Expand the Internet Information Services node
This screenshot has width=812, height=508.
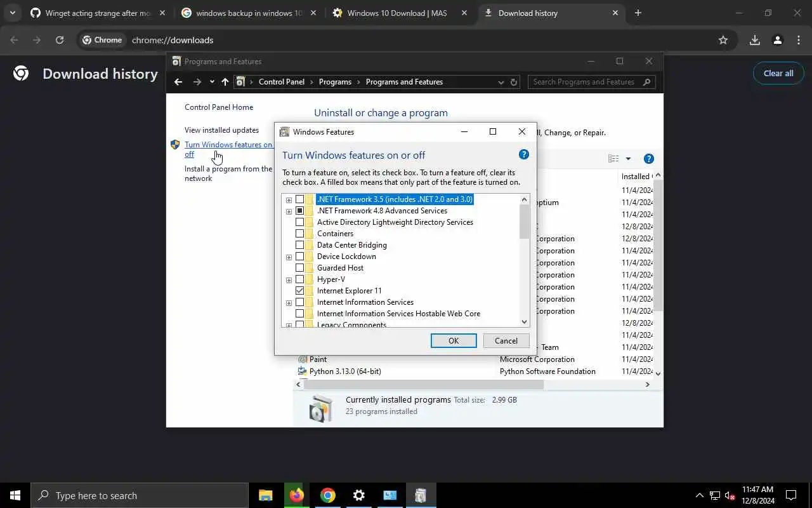(x=289, y=303)
